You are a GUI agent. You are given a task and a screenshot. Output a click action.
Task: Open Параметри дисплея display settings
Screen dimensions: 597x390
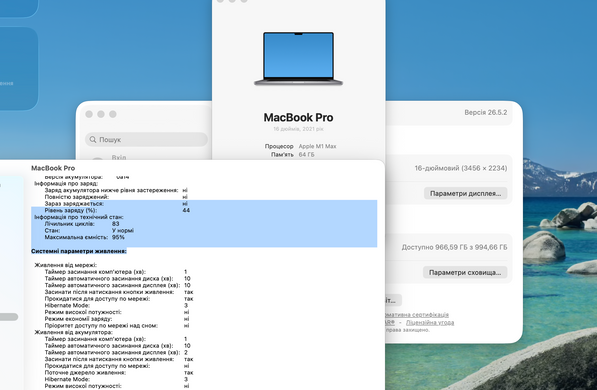(465, 193)
